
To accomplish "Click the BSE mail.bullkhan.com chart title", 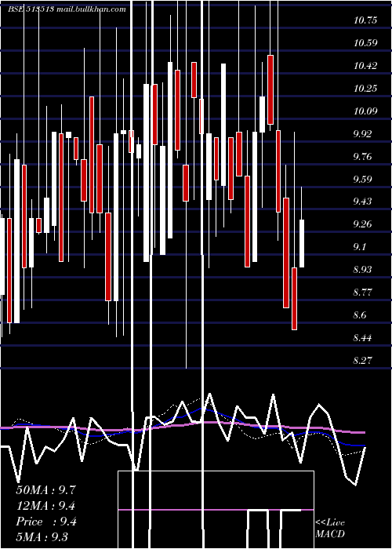I will (67, 9).
